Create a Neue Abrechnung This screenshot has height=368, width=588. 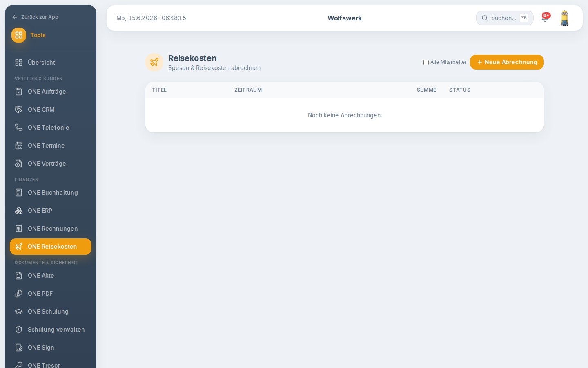coord(507,62)
